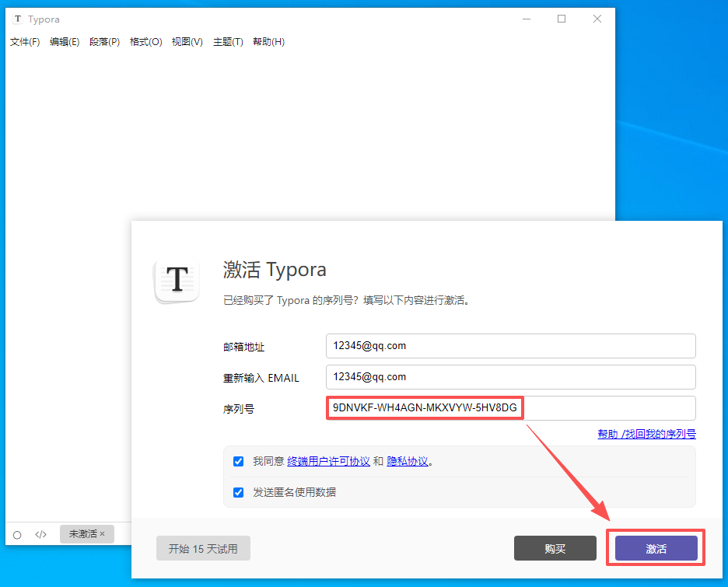The width and height of the screenshot is (728, 587).
Task: Toggle sidebar circle icon in status bar
Action: pyautogui.click(x=17, y=535)
